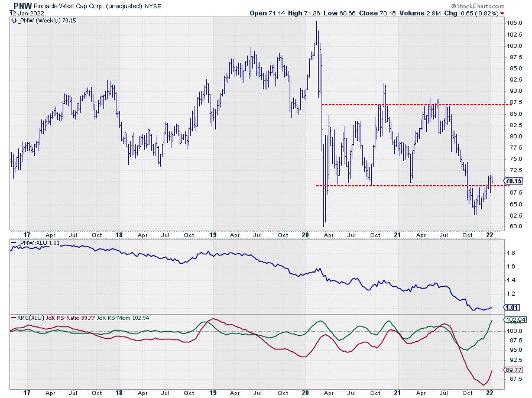
Task: Select the 89.77 RS-Ratio value tag
Action: 512,370
